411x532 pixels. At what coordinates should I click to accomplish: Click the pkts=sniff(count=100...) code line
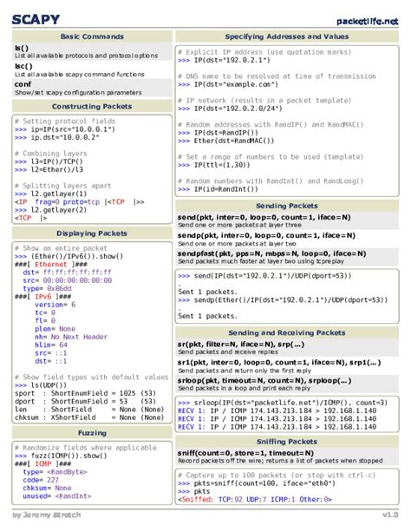(x=257, y=483)
